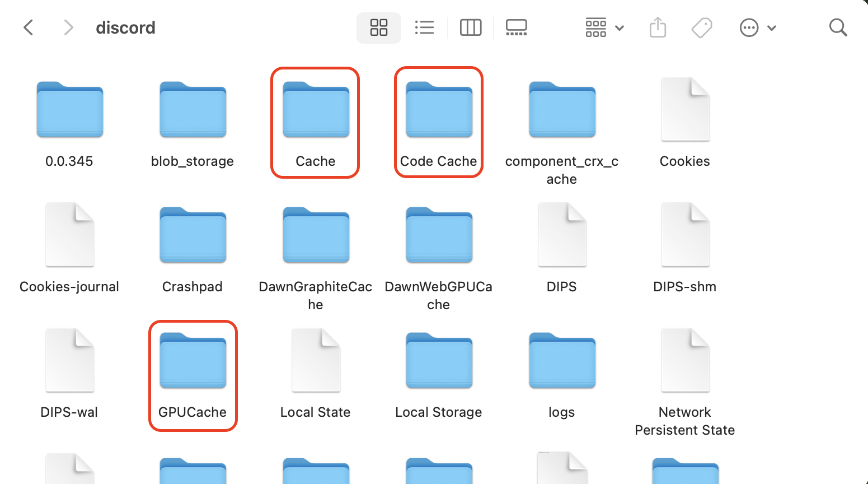Image resolution: width=868 pixels, height=484 pixels.
Task: Navigate forward with the right arrow
Action: 68,27
